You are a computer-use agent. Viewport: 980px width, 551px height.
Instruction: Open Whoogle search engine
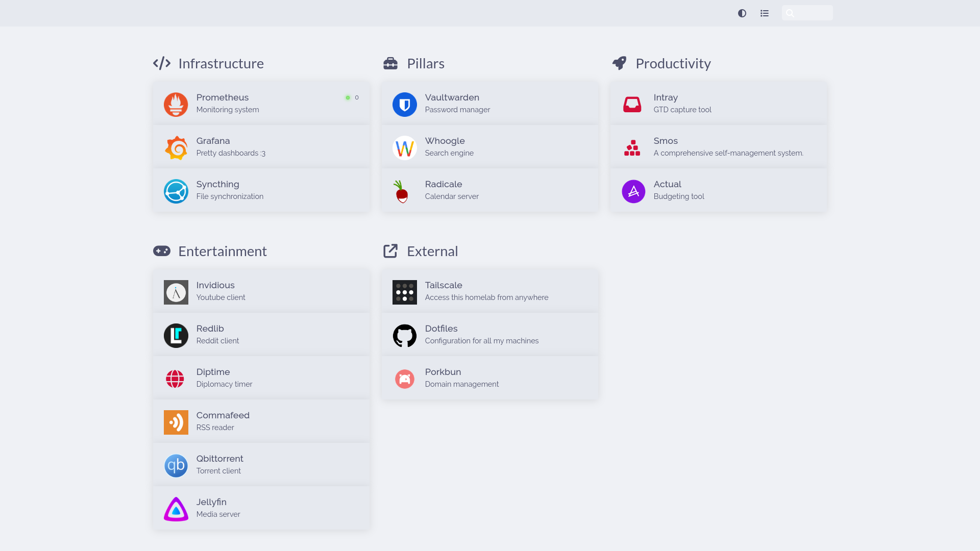click(489, 146)
